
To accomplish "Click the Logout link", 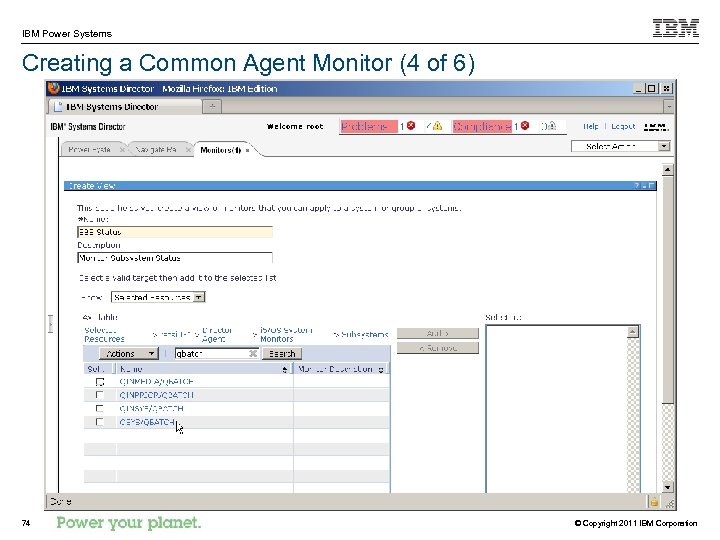I will [x=623, y=126].
